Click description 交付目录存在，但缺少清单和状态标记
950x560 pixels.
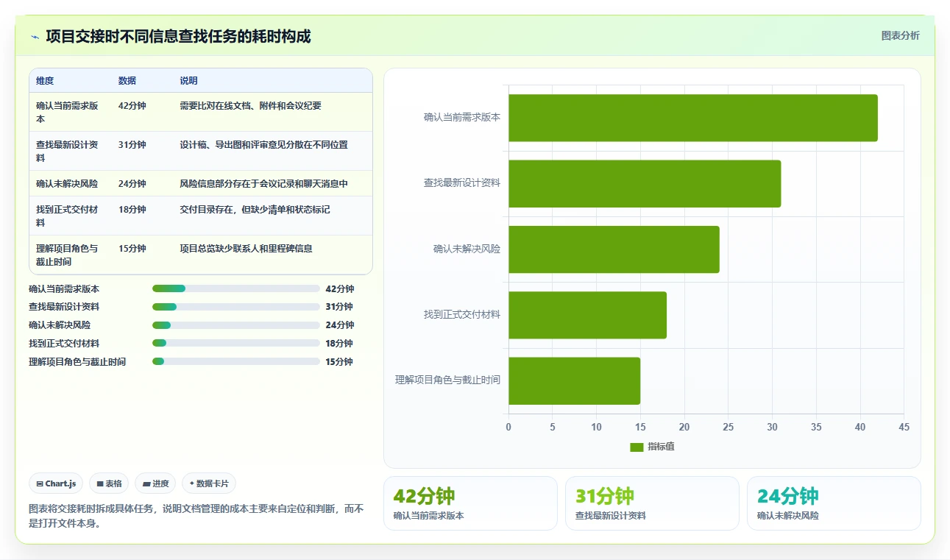tap(255, 210)
